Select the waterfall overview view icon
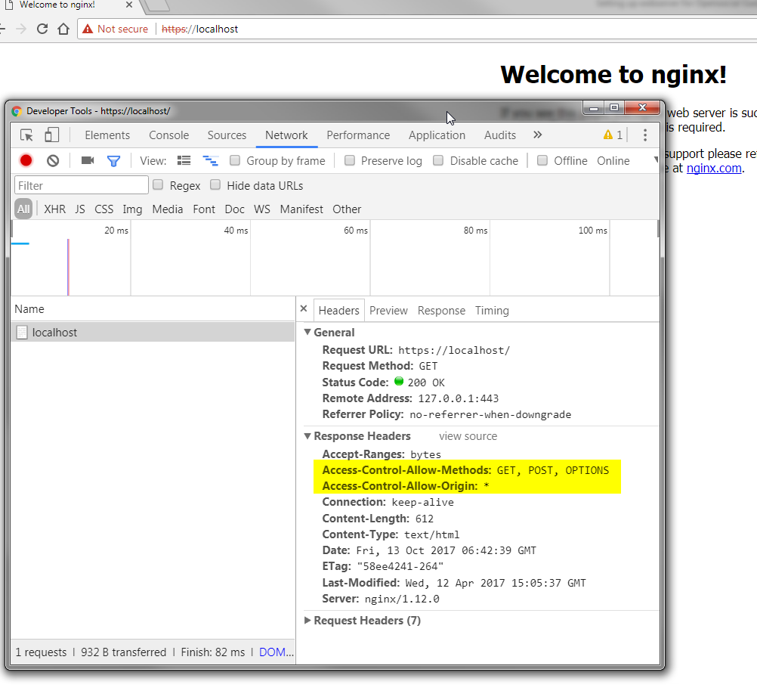Viewport: 757px width, 700px height. click(x=210, y=160)
